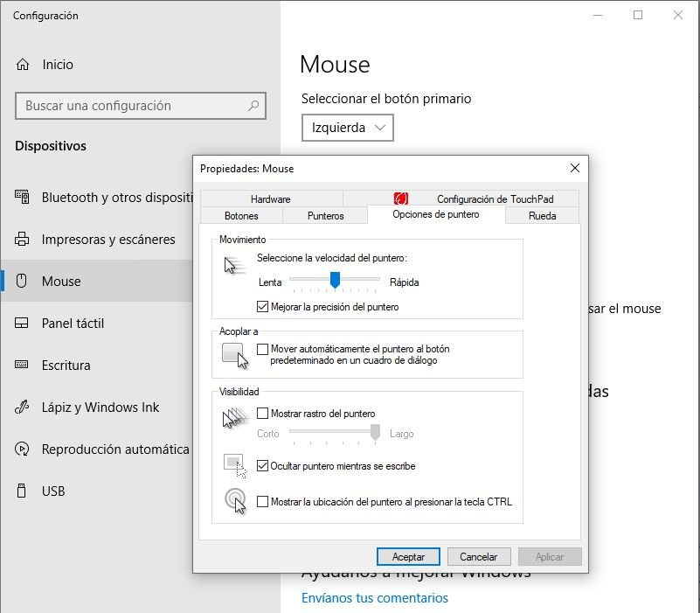
Task: Click the search magnifier icon
Action: click(x=254, y=106)
